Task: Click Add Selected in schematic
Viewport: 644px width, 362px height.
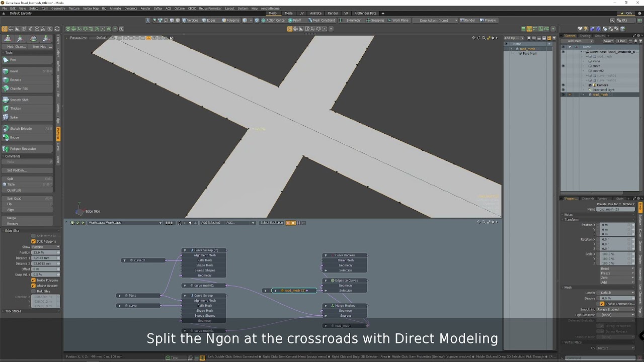Action: pyautogui.click(x=210, y=223)
